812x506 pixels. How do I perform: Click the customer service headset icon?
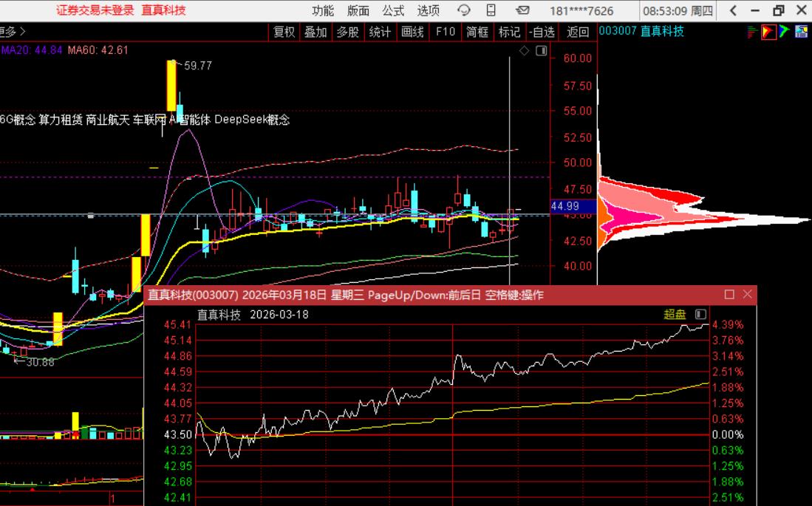point(463,10)
